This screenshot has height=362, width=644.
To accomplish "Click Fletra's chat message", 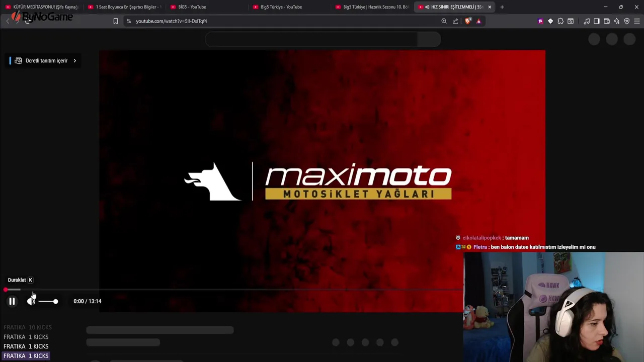I will tap(526, 247).
